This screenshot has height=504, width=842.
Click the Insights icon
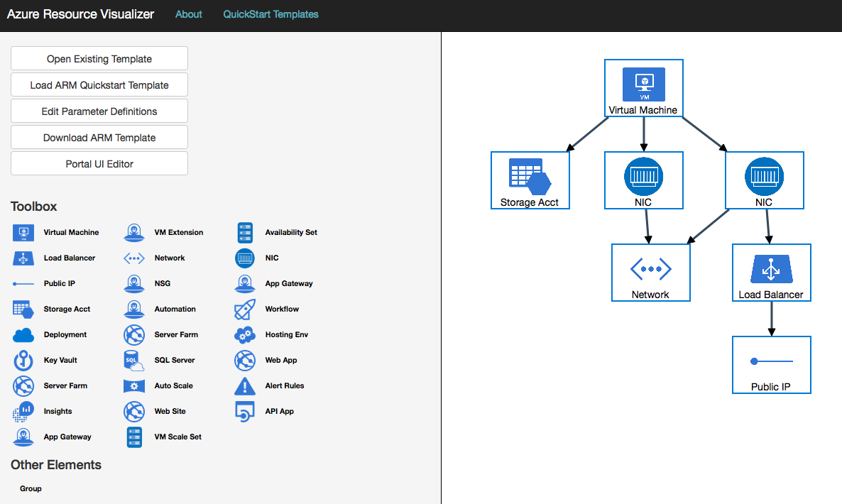pyautogui.click(x=23, y=411)
